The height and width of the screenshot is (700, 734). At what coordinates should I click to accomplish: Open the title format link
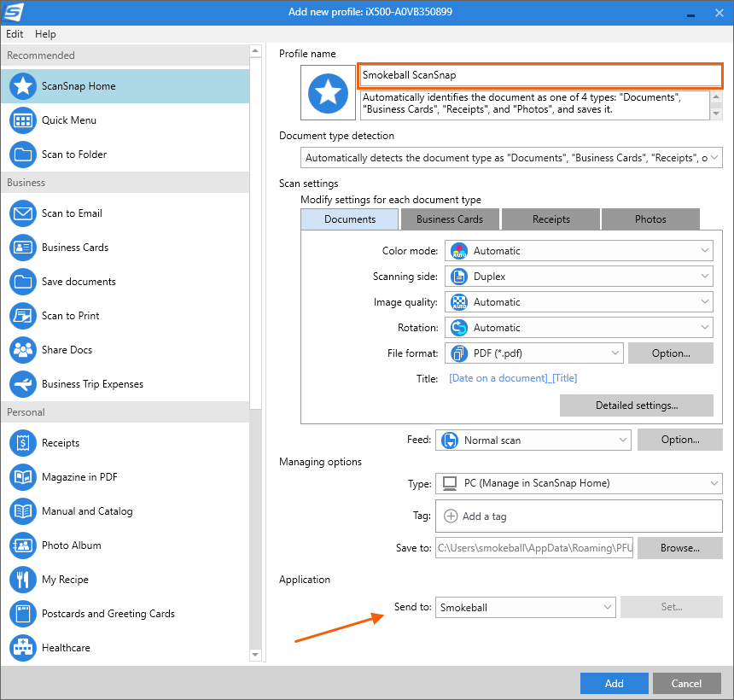[x=513, y=378]
